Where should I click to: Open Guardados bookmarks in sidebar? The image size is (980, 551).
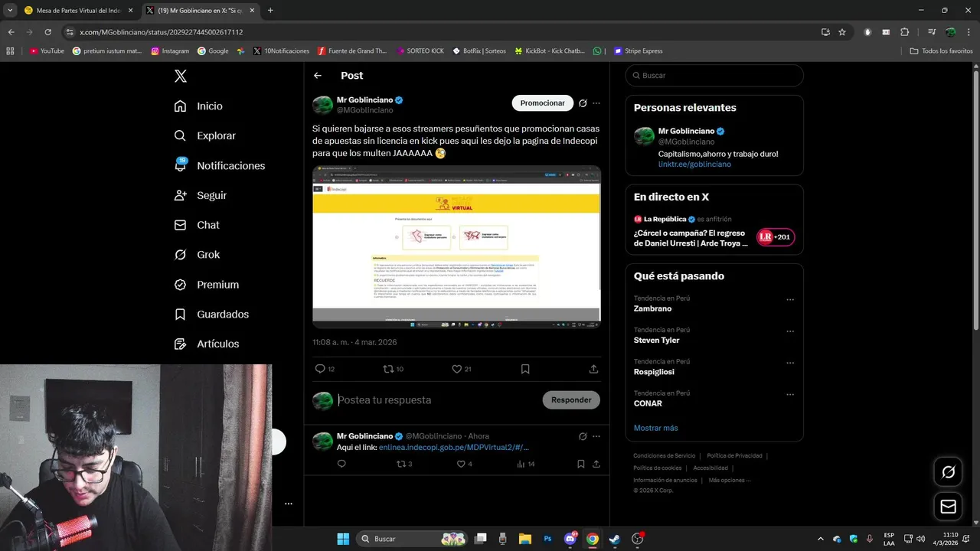[211, 315]
